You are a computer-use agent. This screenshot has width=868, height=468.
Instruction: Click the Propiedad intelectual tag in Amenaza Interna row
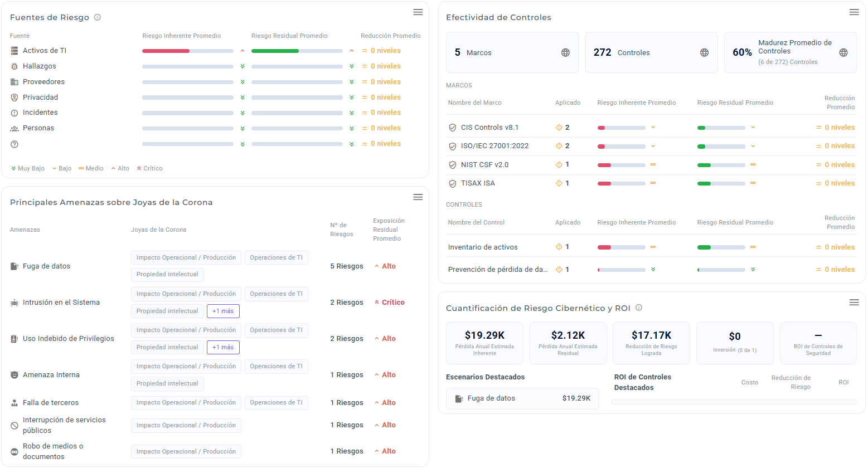pos(167,383)
